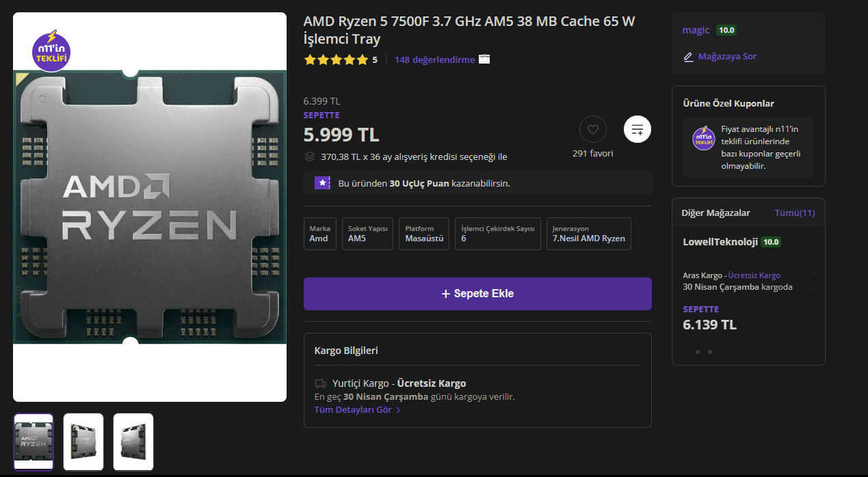The height and width of the screenshot is (477, 868).
Task: Open the magic store link
Action: [696, 30]
